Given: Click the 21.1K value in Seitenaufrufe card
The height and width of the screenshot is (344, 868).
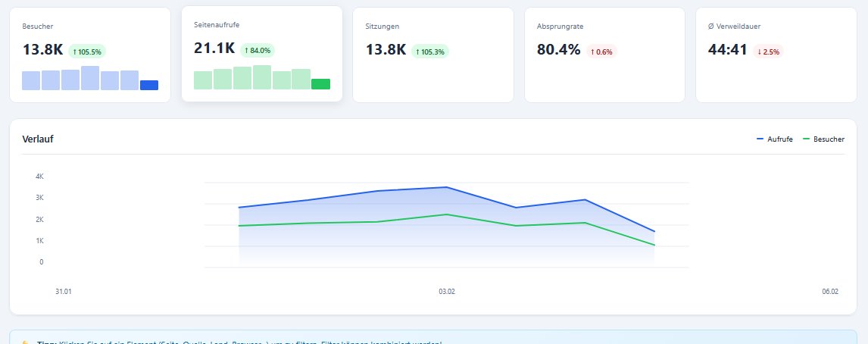Looking at the screenshot, I should (214, 48).
